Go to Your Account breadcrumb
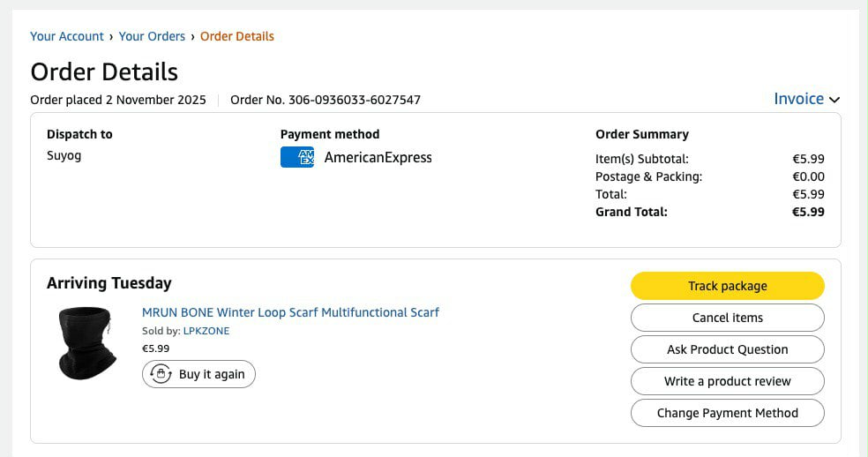Image resolution: width=868 pixels, height=457 pixels. 67,36
